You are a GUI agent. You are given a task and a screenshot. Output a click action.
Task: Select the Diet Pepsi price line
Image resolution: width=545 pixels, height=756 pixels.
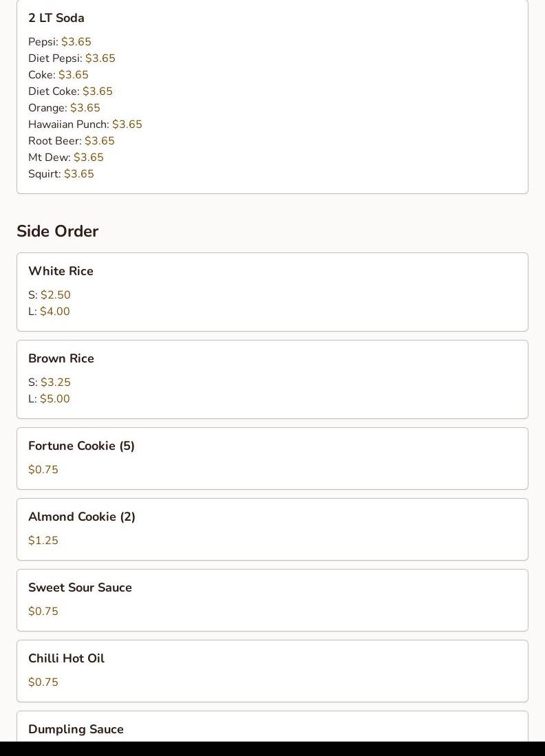[72, 58]
